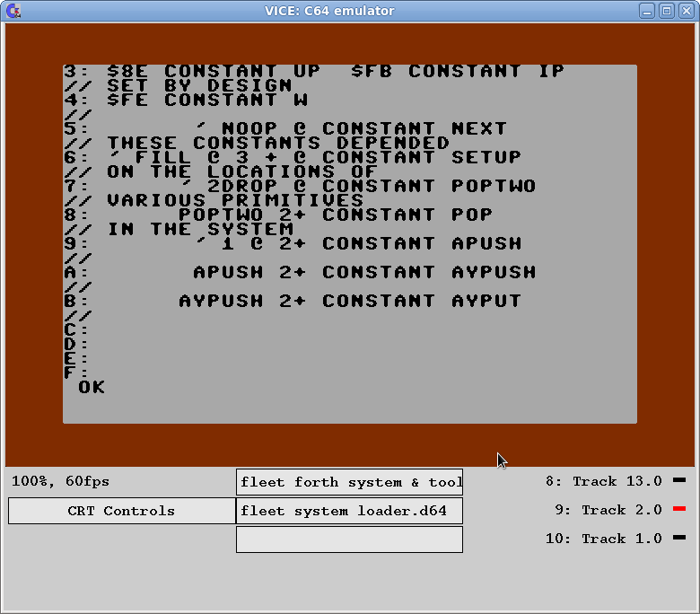Open the CRT Controls panel
Viewport: 700px width, 614px height.
coord(121,511)
